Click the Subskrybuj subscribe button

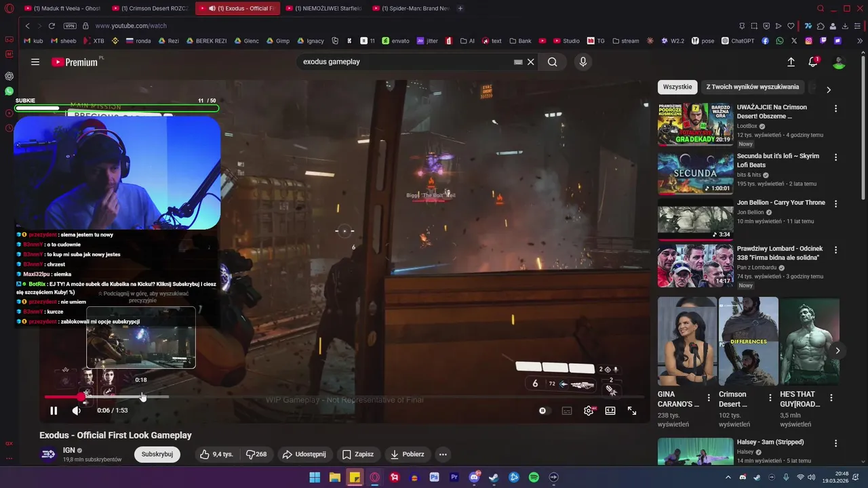click(157, 454)
